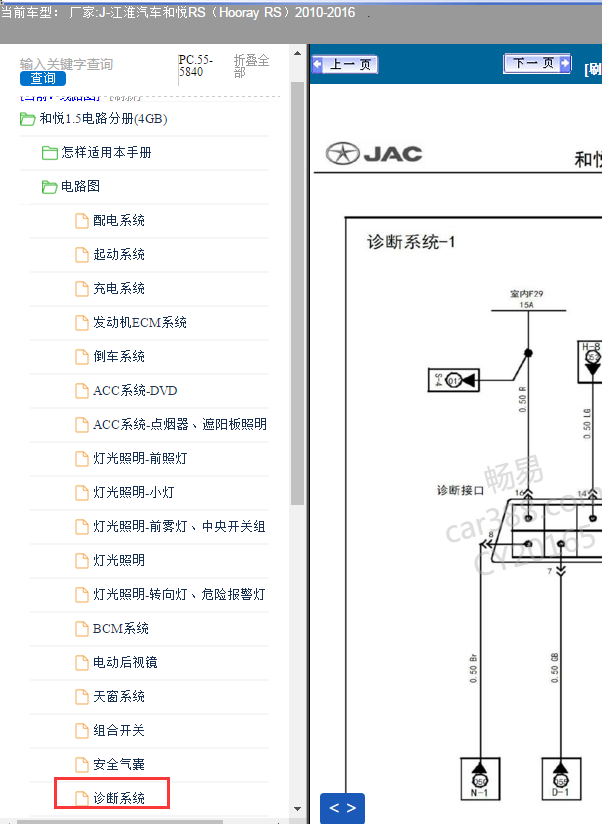The image size is (602, 824).
Task: Open the plain 灯光照明 entry
Action: [x=119, y=561]
